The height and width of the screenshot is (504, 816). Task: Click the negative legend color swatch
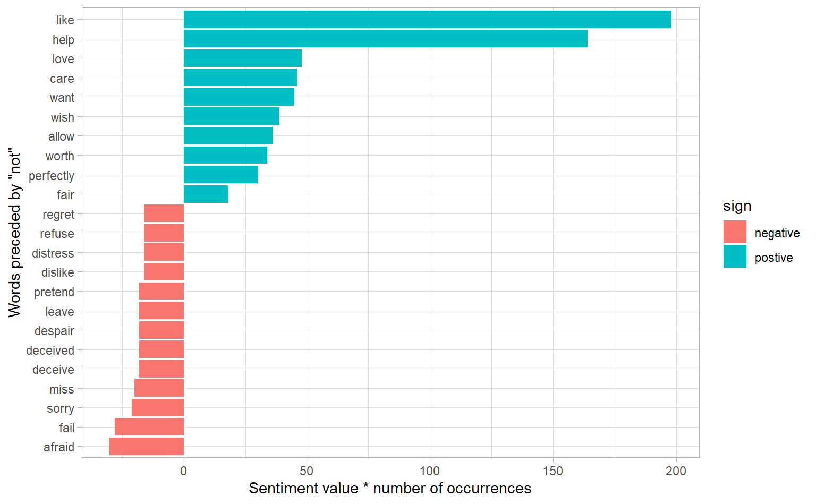click(x=735, y=232)
